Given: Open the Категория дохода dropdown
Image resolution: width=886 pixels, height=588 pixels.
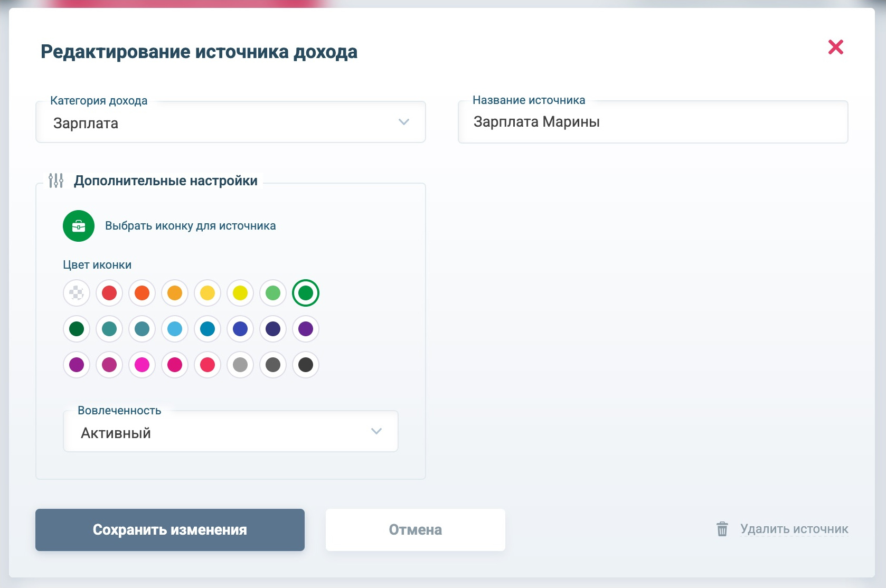Looking at the screenshot, I should (x=231, y=122).
